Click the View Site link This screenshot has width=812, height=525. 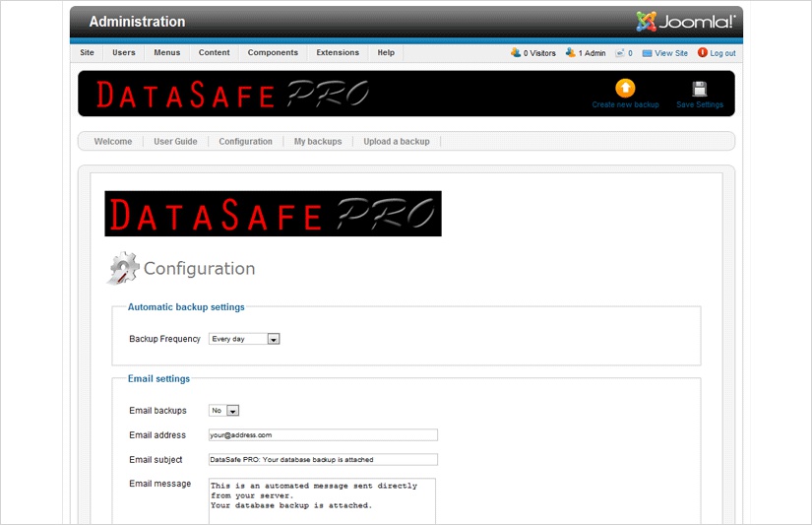click(x=671, y=53)
